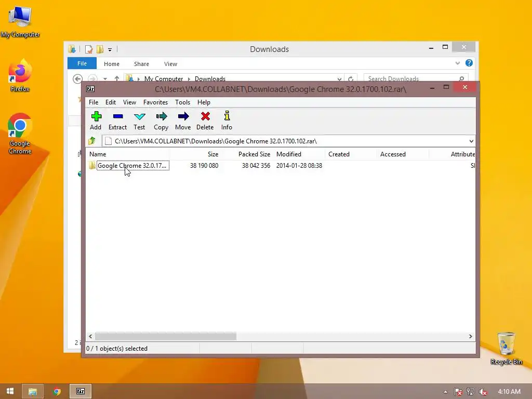Select the My Computer desktop icon

coord(20,22)
